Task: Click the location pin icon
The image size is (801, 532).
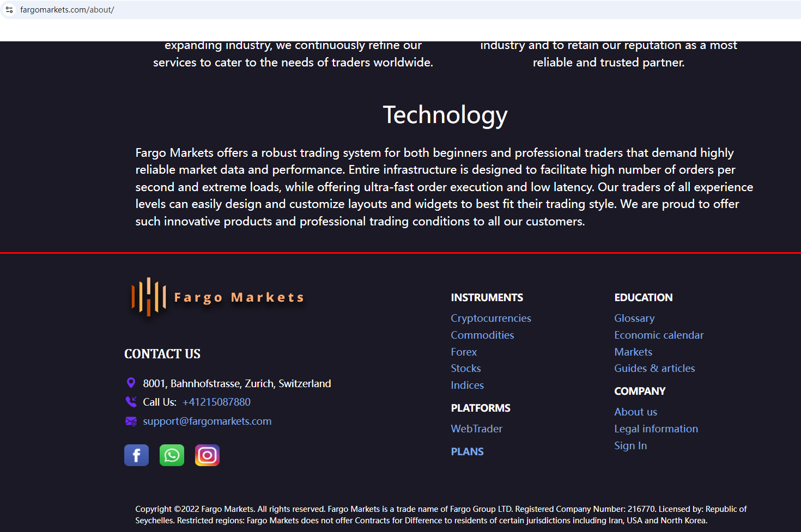Action: pos(131,383)
